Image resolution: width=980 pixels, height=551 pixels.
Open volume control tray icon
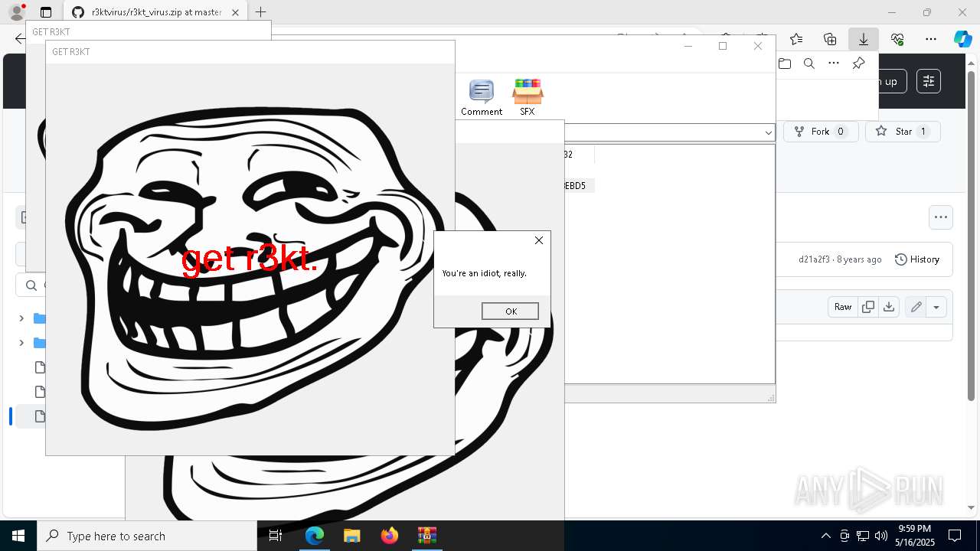pyautogui.click(x=881, y=536)
